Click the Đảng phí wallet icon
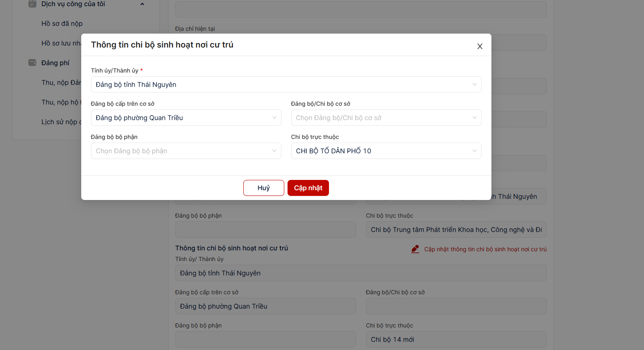The width and height of the screenshot is (644, 350). click(x=32, y=63)
